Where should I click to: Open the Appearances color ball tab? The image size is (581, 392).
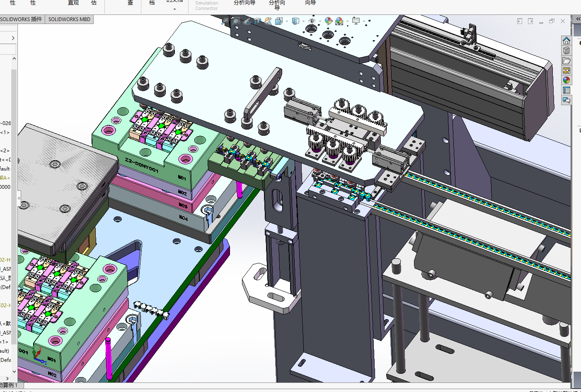[x=566, y=80]
